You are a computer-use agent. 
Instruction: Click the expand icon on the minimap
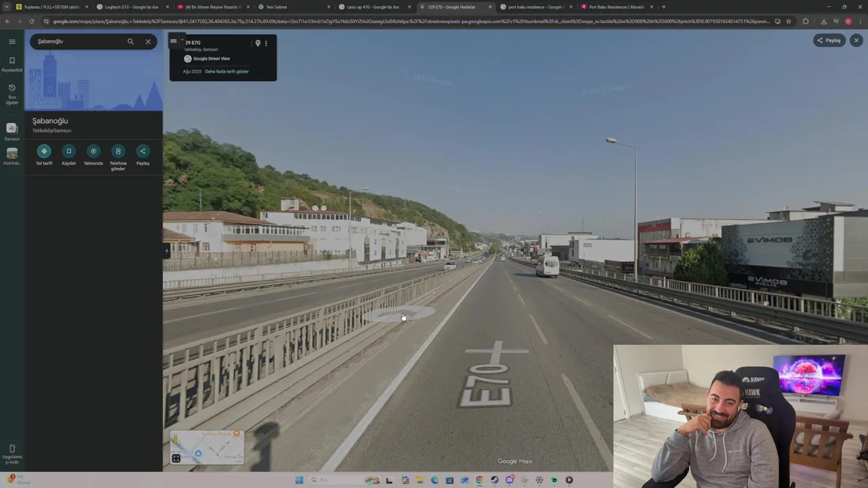[176, 458]
